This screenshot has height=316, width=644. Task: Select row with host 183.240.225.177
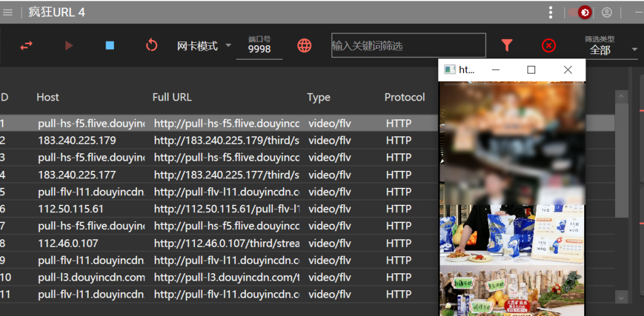click(77, 175)
